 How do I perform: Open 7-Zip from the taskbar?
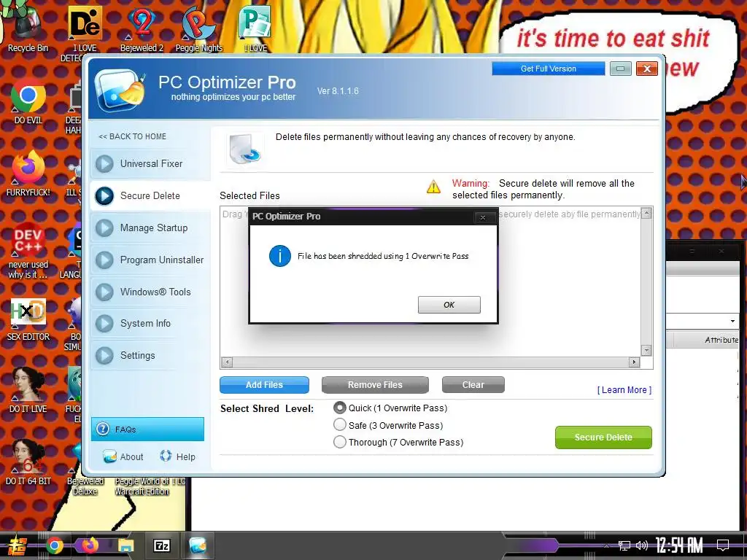[x=161, y=545]
